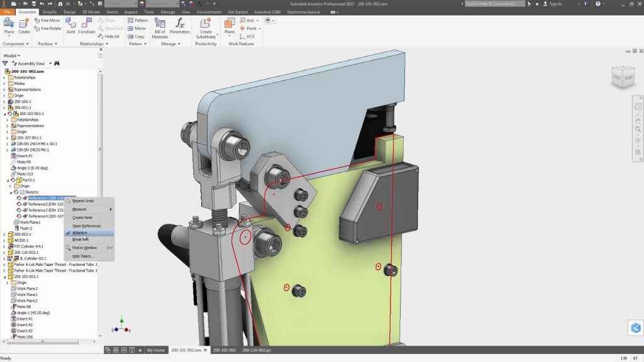Viewport: 644px width, 362px height.
Task: Click the Constrain tool icon
Action: [87, 24]
